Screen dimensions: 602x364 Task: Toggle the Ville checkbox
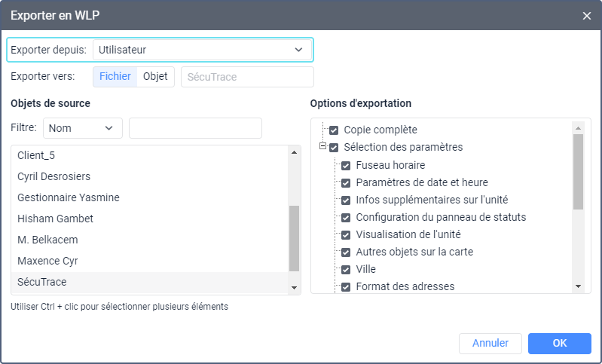coord(346,269)
